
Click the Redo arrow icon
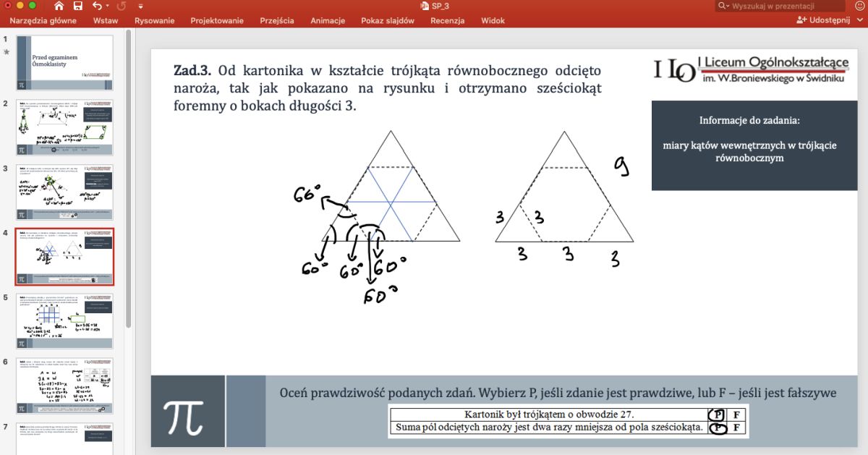coord(121,6)
